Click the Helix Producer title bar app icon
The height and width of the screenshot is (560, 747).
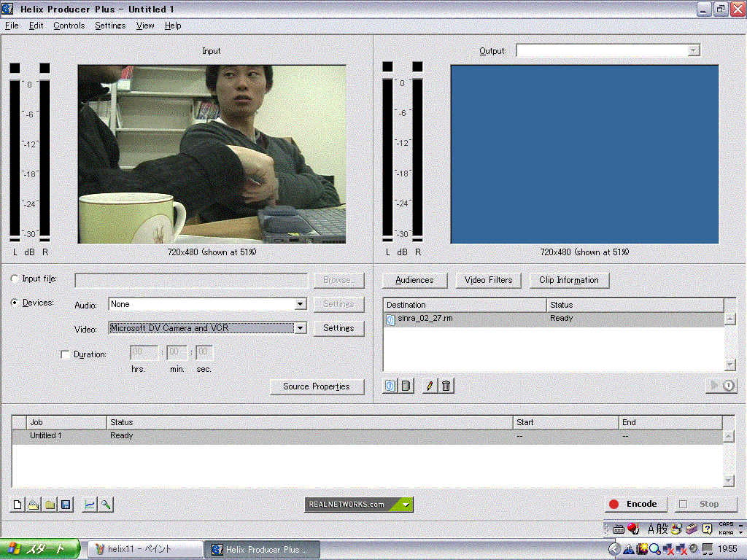(7, 9)
